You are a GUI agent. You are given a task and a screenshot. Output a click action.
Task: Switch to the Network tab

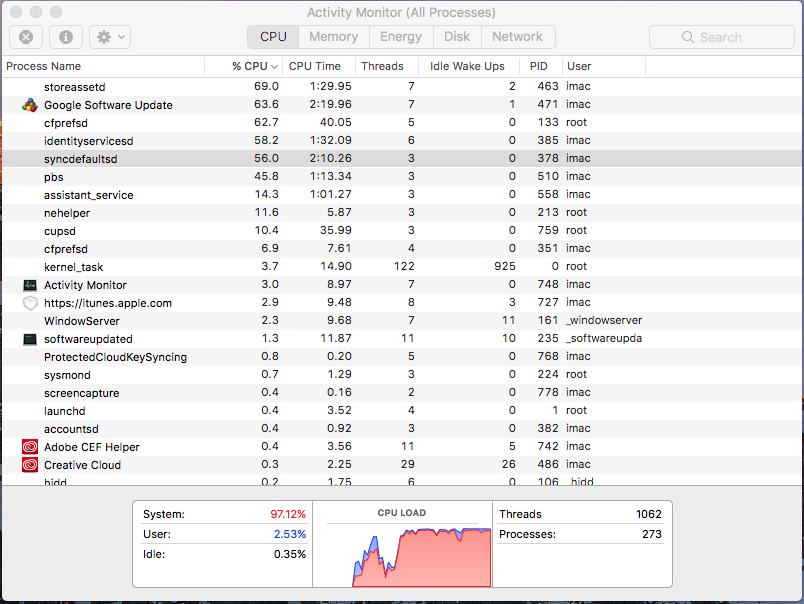pos(517,37)
